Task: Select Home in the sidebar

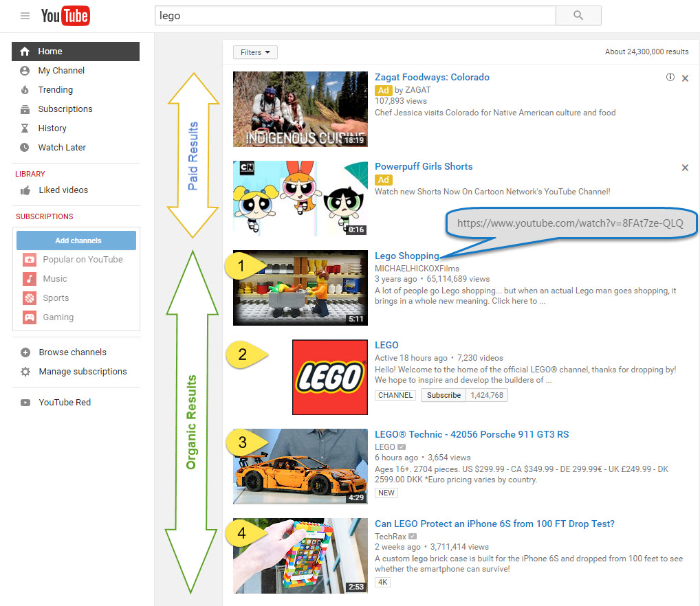Action: coord(50,52)
